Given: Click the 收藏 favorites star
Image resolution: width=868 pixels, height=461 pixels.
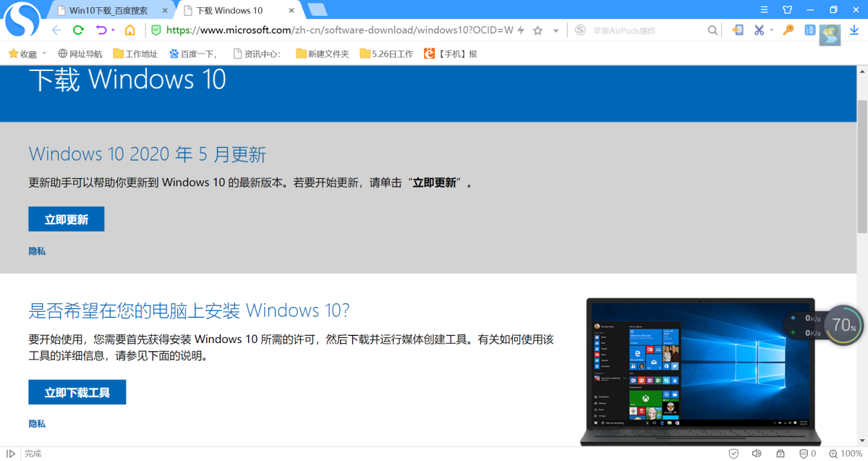Looking at the screenshot, I should [13, 54].
